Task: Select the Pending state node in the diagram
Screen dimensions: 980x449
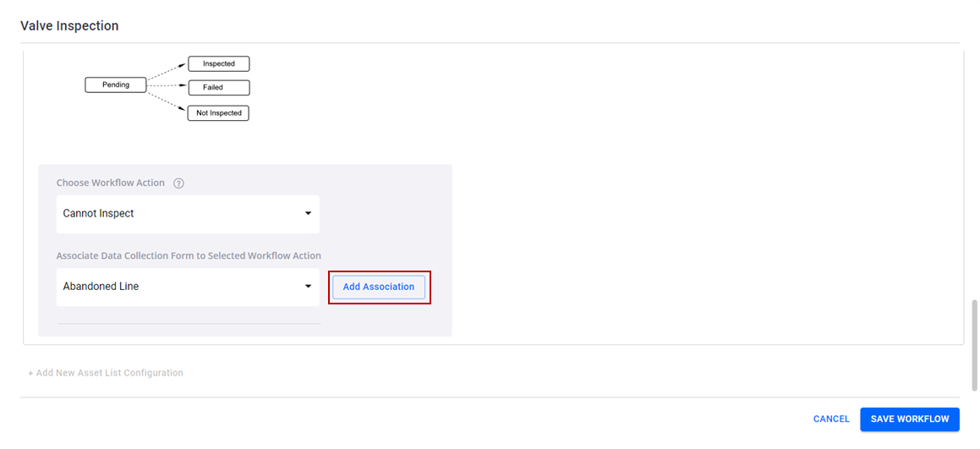Action: tap(116, 85)
